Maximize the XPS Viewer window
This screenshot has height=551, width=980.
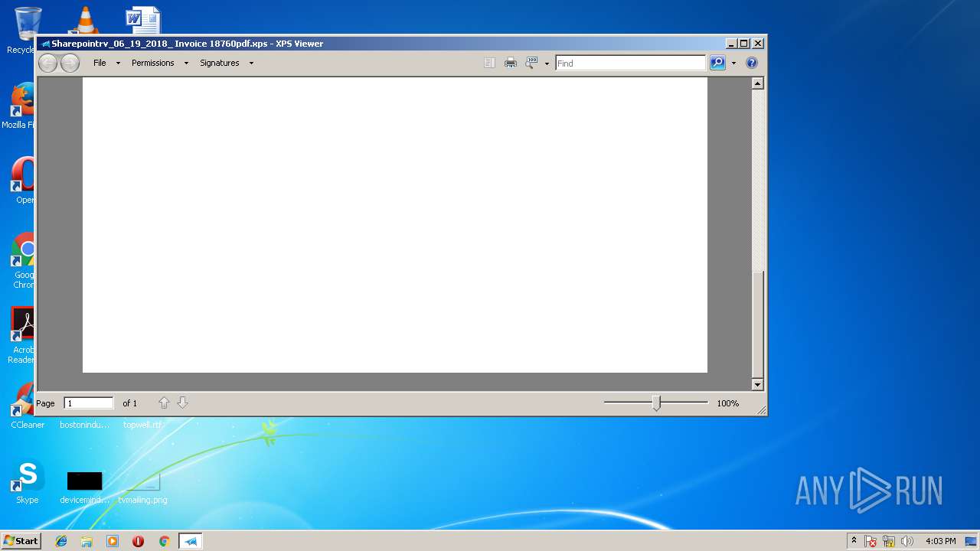743,44
